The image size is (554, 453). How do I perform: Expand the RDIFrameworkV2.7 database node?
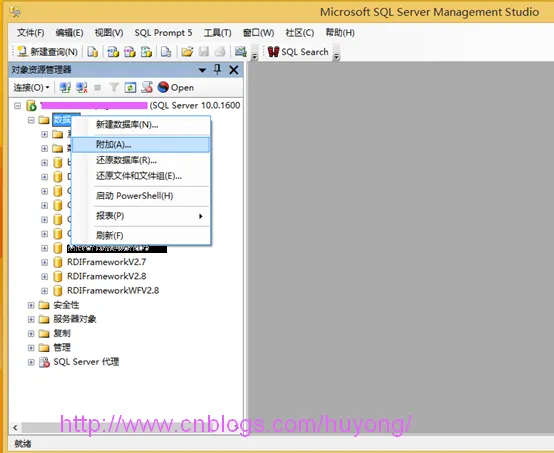(x=45, y=262)
